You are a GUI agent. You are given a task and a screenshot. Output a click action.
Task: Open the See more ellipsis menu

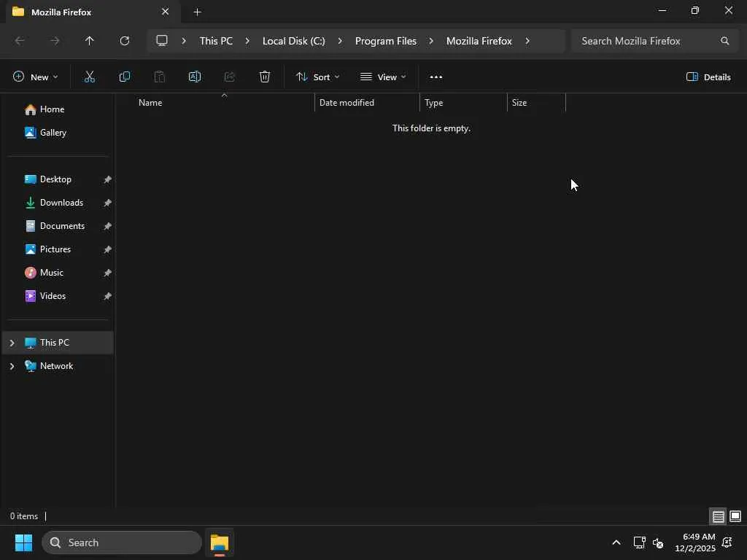[x=436, y=77]
